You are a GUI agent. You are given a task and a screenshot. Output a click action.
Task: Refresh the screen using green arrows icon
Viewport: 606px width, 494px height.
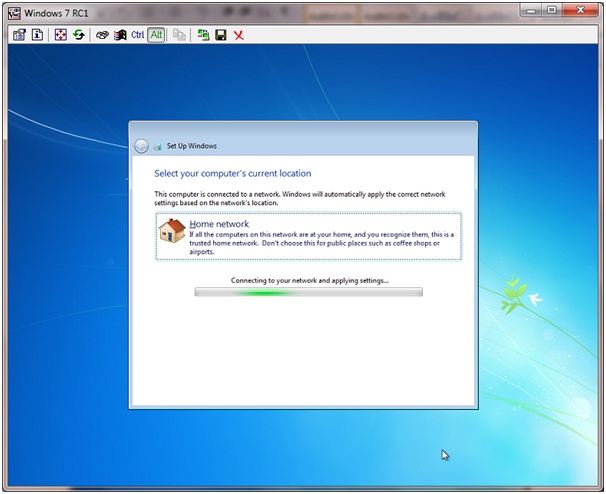pyautogui.click(x=79, y=35)
